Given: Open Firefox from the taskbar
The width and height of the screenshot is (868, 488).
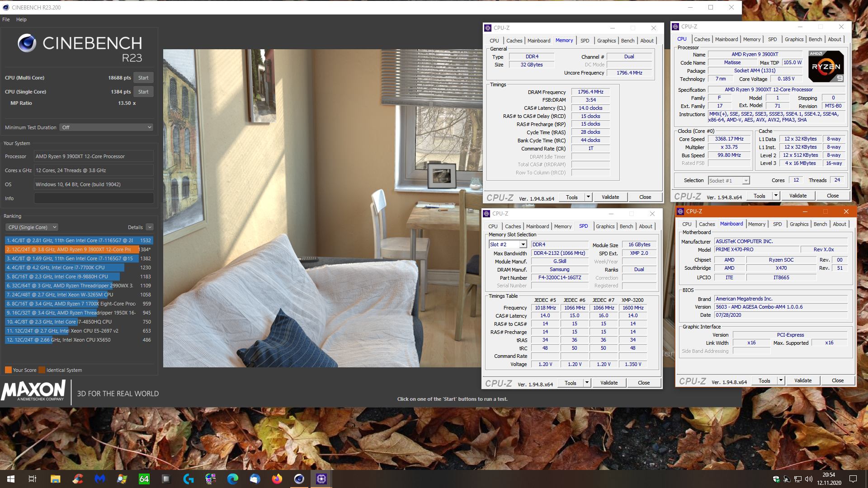Looking at the screenshot, I should coord(277,479).
